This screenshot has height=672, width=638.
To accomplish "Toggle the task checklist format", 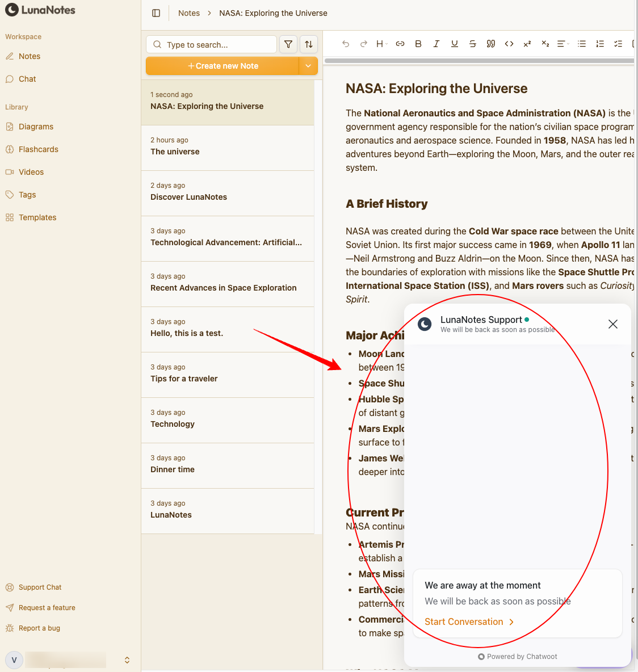I will point(618,44).
